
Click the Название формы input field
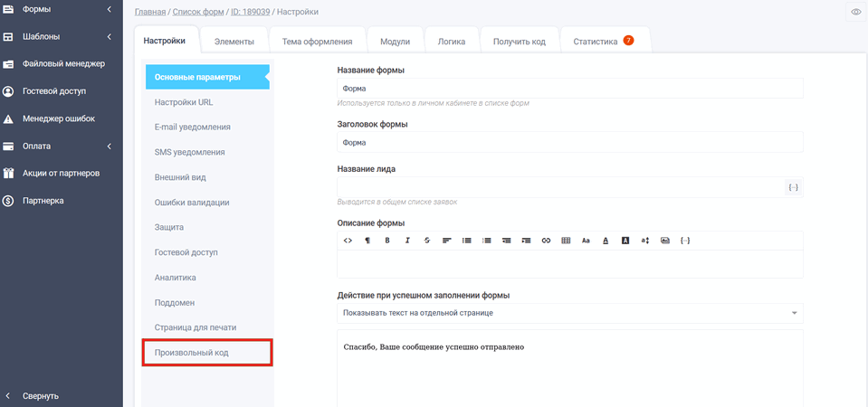tap(569, 89)
